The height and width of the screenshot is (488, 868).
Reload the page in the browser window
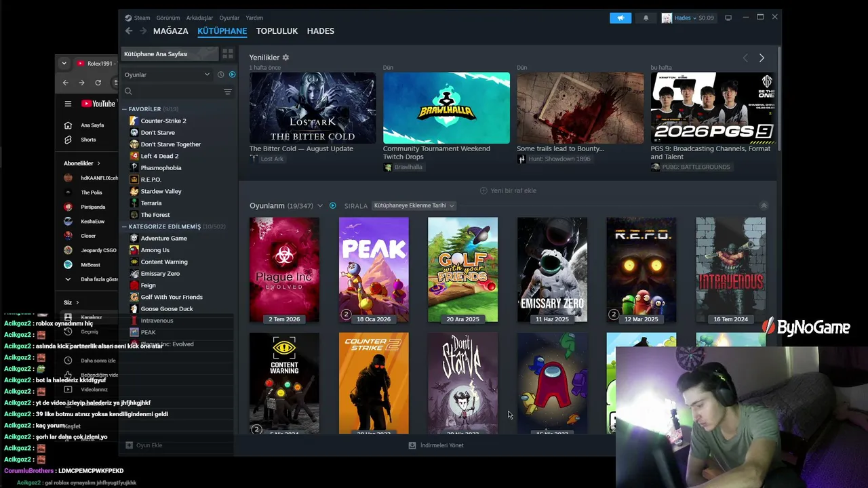98,83
